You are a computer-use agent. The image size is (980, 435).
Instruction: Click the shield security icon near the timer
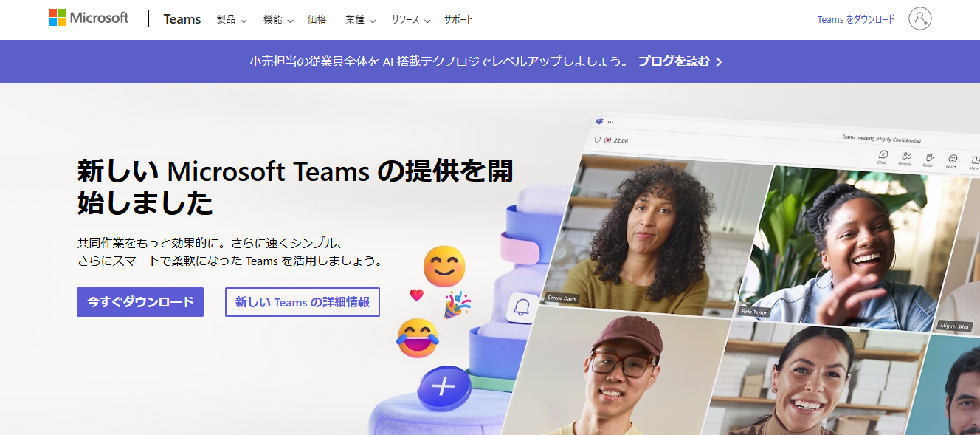tap(598, 140)
